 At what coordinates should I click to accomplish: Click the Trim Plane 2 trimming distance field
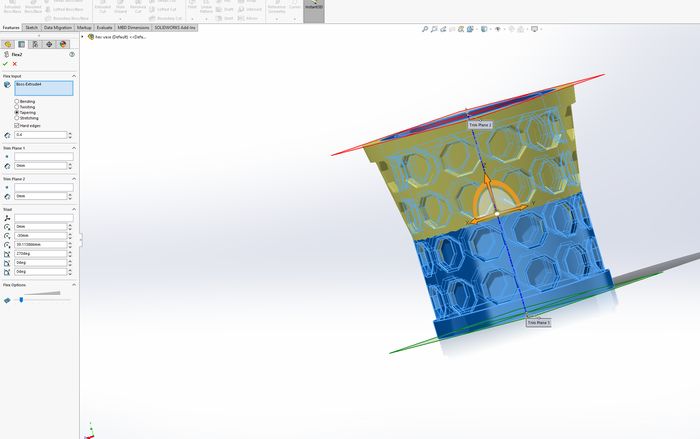(41, 197)
